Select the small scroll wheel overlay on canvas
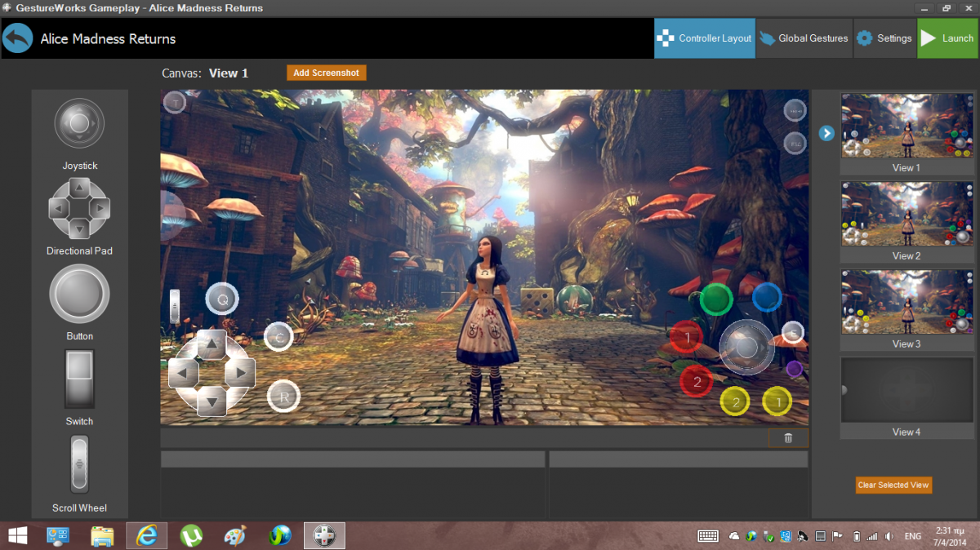Screen dimensions: 980x550 coord(174,305)
